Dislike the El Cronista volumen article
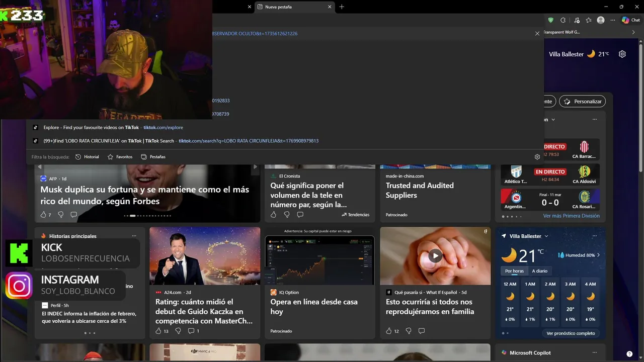The width and height of the screenshot is (644, 362). [x=287, y=215]
